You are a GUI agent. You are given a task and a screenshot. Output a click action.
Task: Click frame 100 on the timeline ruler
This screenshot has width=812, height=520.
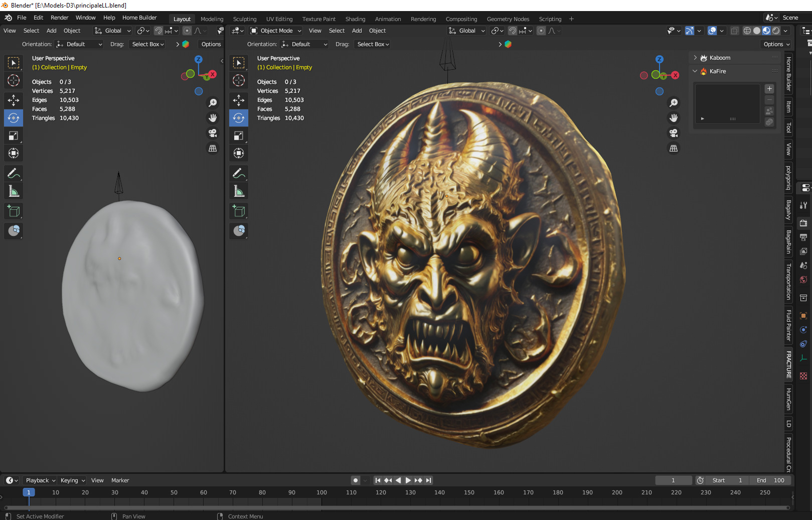(x=321, y=492)
